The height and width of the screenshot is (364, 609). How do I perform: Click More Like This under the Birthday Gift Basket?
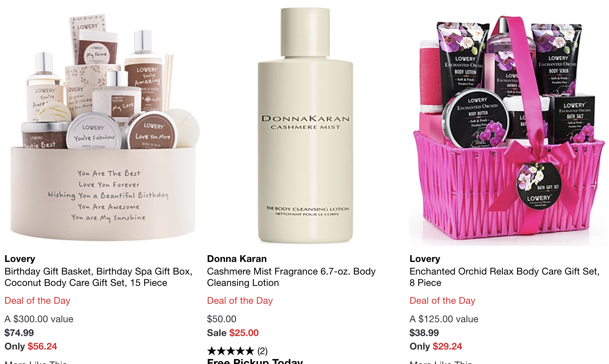[x=36, y=362]
